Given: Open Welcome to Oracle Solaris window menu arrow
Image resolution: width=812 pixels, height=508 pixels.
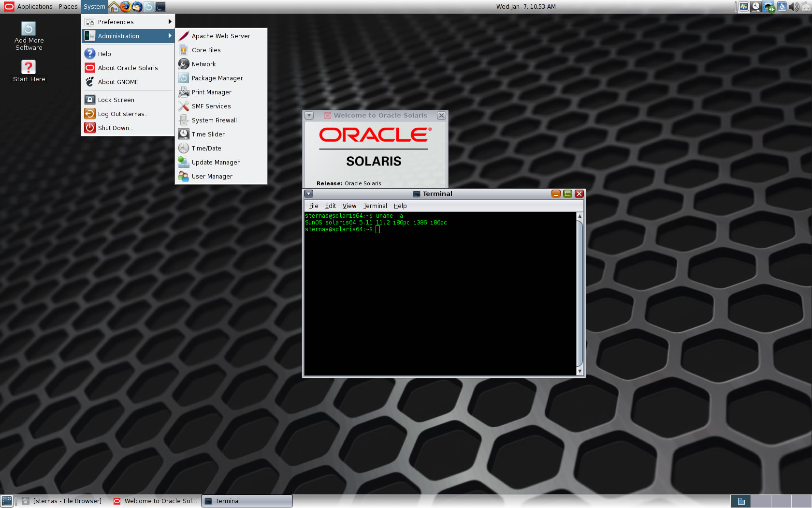Looking at the screenshot, I should pyautogui.click(x=309, y=116).
